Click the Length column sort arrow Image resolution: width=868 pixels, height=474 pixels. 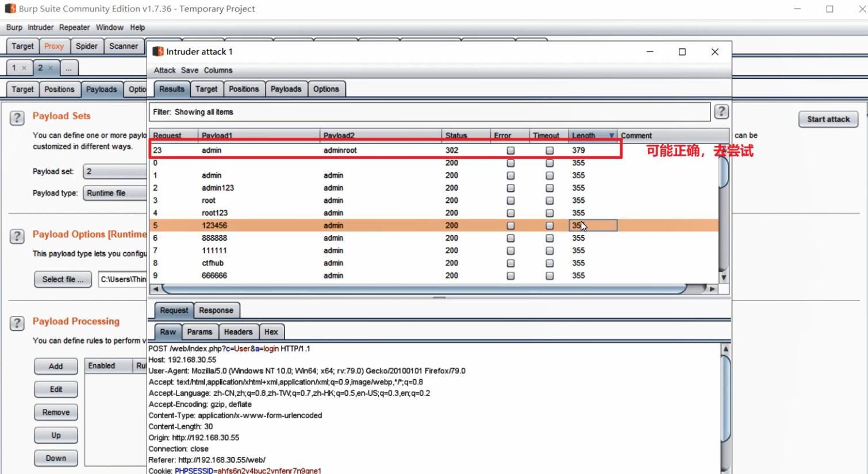click(x=611, y=136)
